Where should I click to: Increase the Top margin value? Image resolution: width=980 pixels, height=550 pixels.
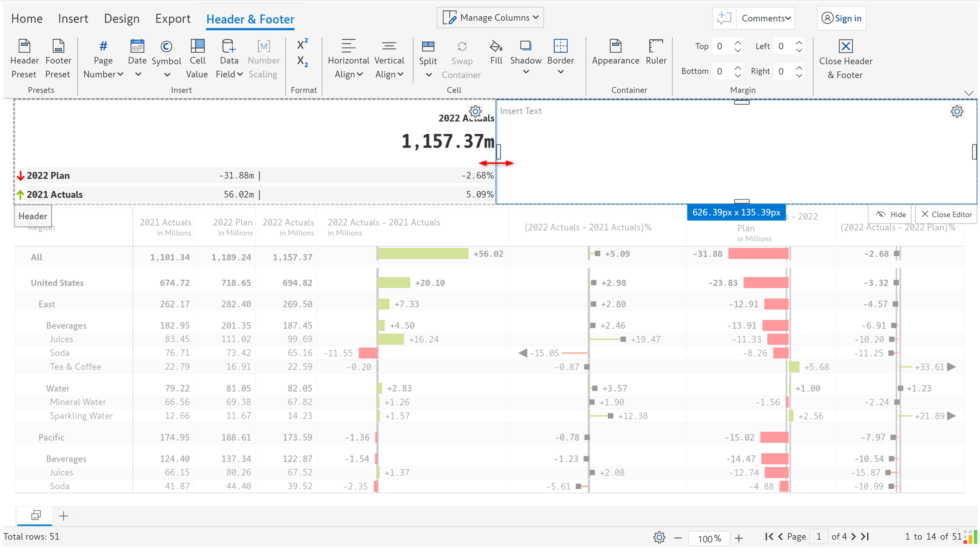pyautogui.click(x=738, y=43)
